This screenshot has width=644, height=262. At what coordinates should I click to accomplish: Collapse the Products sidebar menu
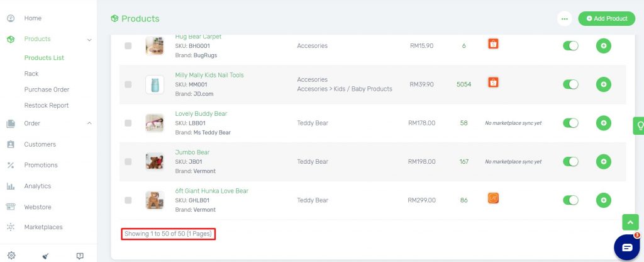click(89, 39)
